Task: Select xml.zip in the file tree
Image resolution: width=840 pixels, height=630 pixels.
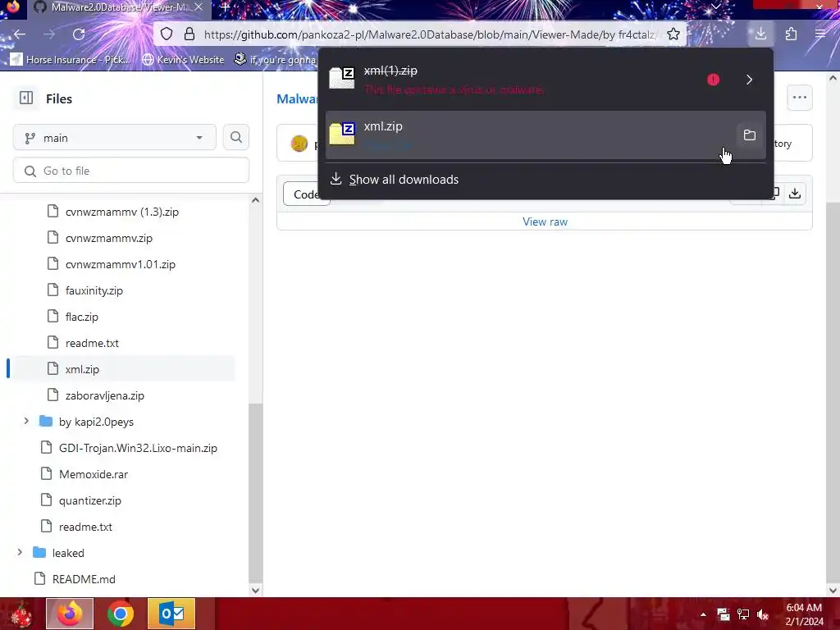Action: [x=83, y=369]
